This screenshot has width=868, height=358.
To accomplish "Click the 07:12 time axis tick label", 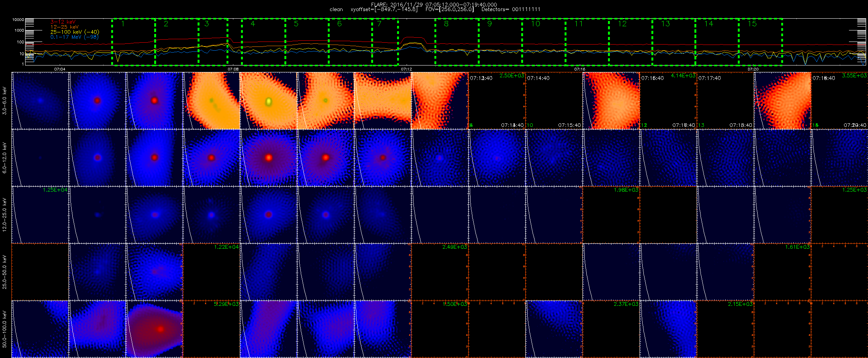I will click(x=406, y=69).
